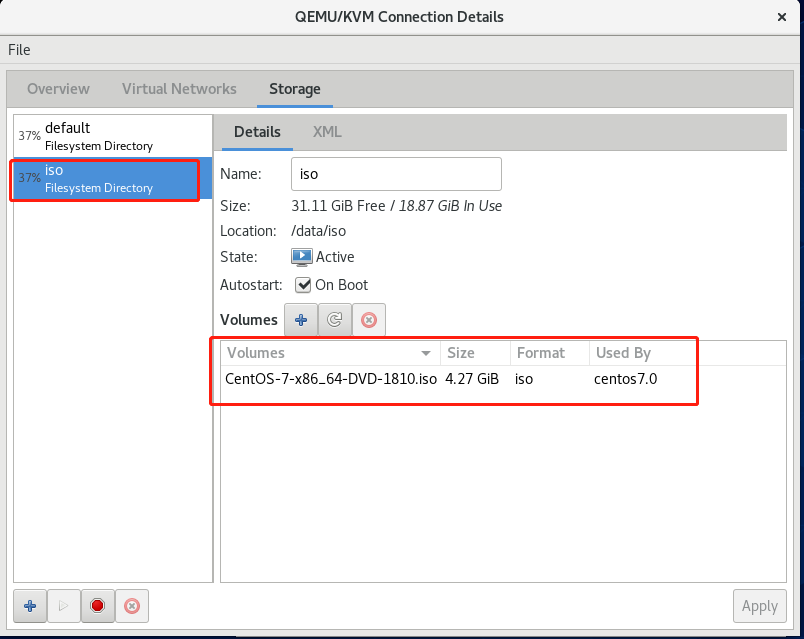Viewport: 804px width, 639px height.
Task: Open the Details sub-tab
Action: tap(257, 132)
